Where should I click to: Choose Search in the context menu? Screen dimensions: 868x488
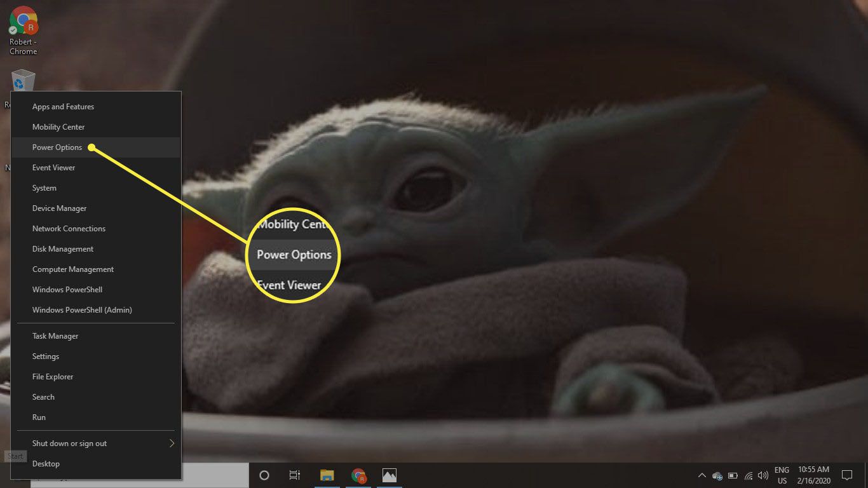(x=96, y=397)
